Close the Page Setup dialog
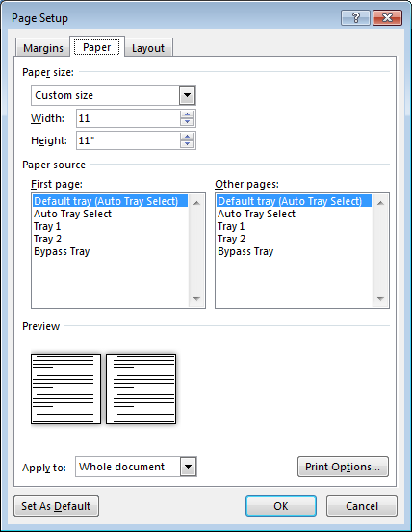The image size is (412, 532). point(387,17)
